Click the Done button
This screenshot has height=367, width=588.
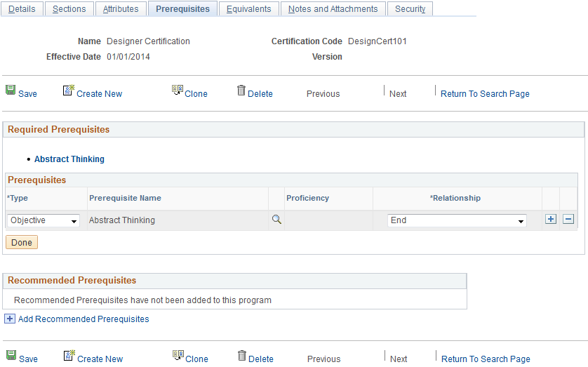pos(22,242)
